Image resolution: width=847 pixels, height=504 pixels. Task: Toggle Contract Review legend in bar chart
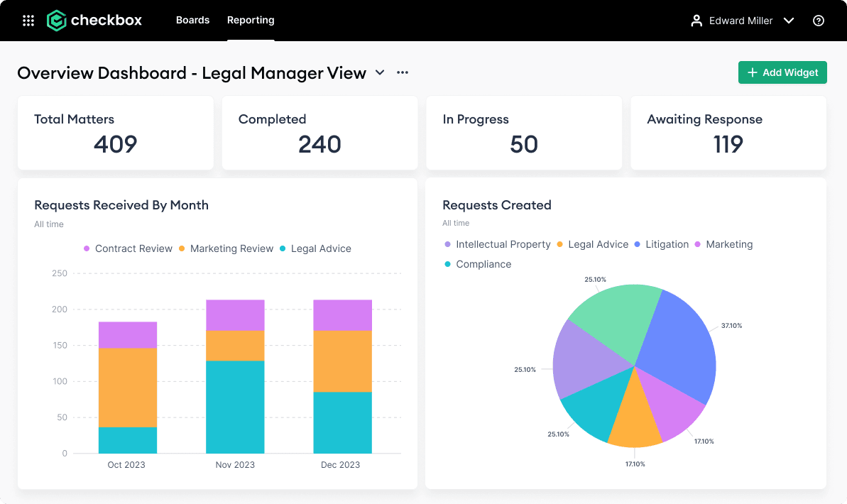coord(129,248)
